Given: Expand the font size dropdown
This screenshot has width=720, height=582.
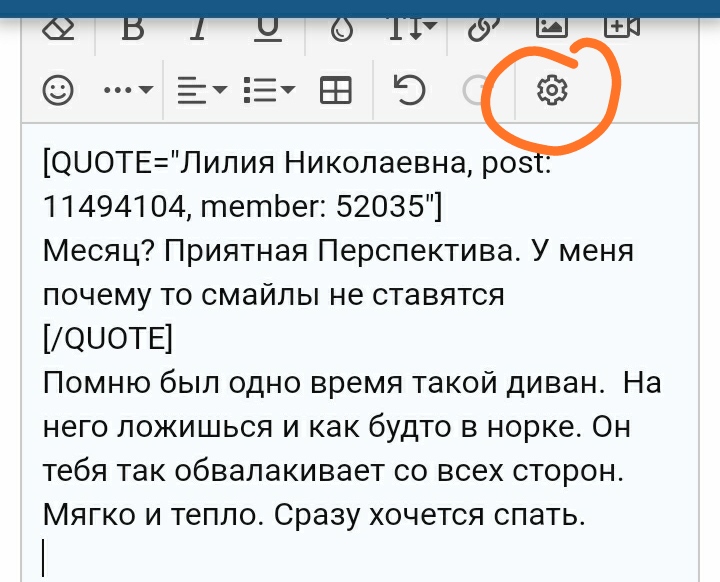Looking at the screenshot, I should tap(413, 29).
